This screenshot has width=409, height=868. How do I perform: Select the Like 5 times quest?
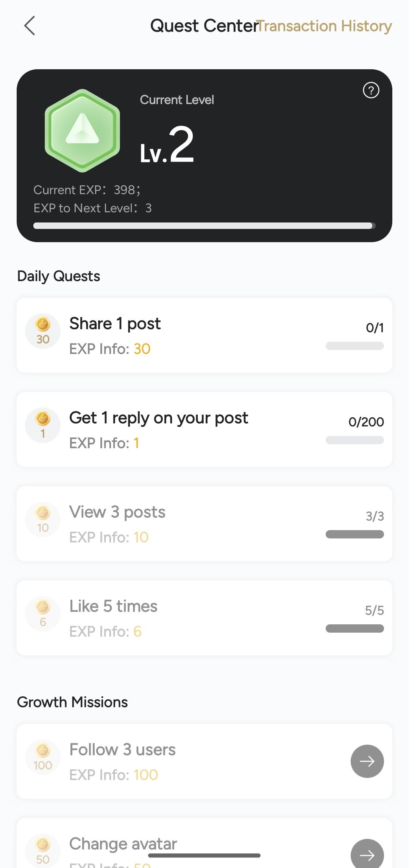coord(113,607)
